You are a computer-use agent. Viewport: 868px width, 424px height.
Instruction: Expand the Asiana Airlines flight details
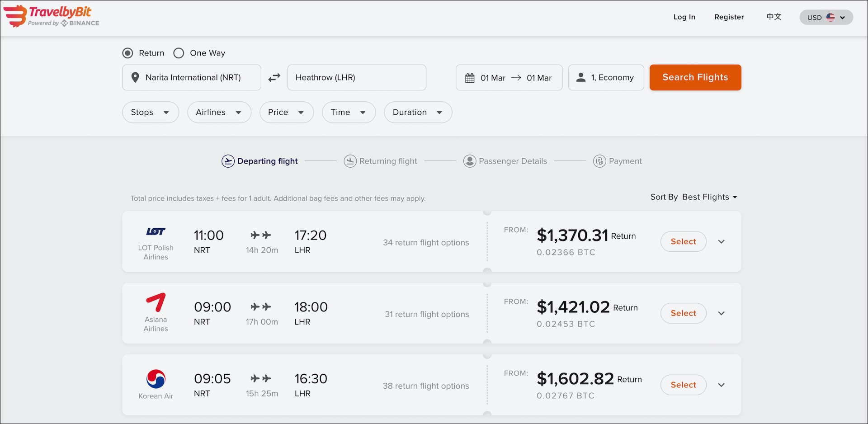(722, 313)
